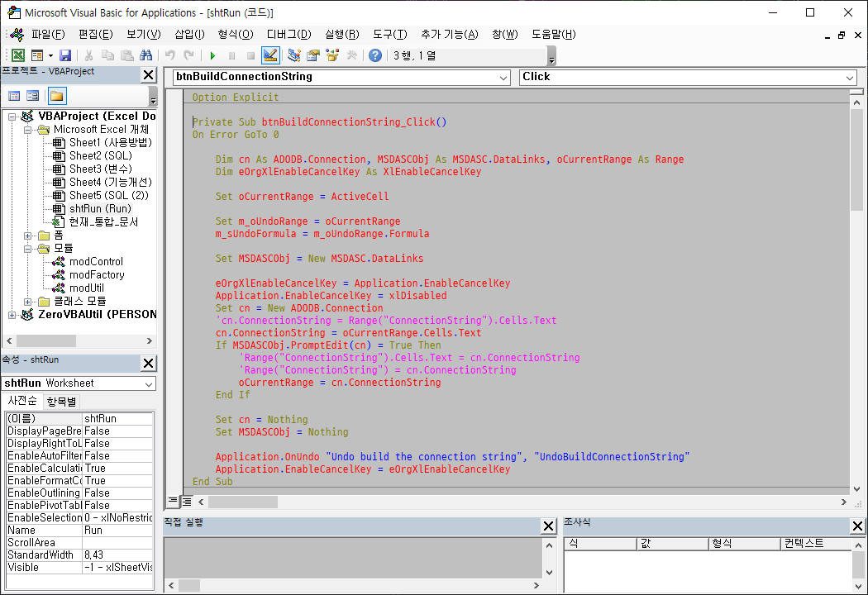Screen dimensions: 868x595
Task: Select Sheet3 (변수) in project tree
Action: click(x=100, y=169)
